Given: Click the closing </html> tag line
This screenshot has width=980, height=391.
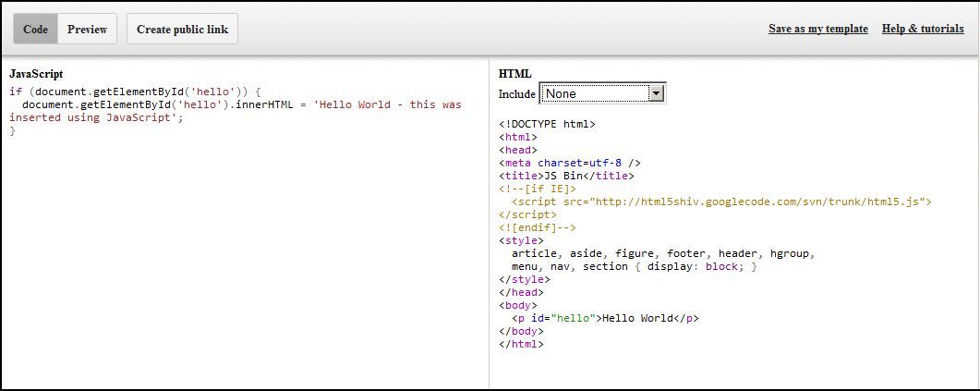Looking at the screenshot, I should coord(521,344).
